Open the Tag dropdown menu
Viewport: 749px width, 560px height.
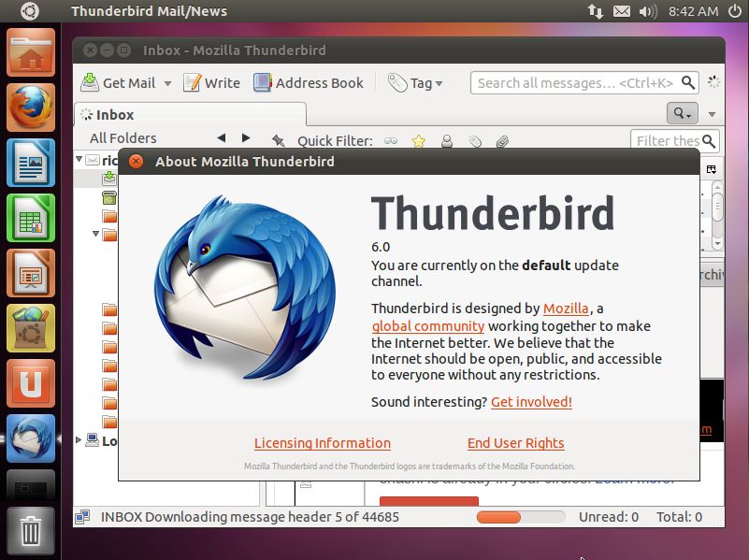416,83
